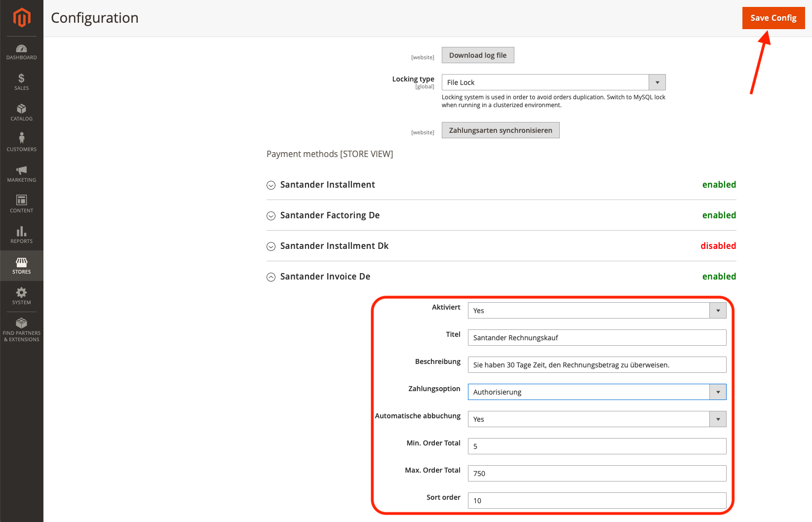Image resolution: width=812 pixels, height=522 pixels.
Task: Click Download log file button
Action: click(x=478, y=55)
